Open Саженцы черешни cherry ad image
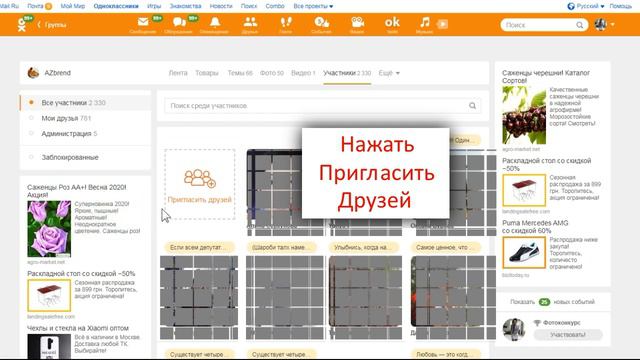The height and width of the screenshot is (360, 640). click(x=524, y=116)
